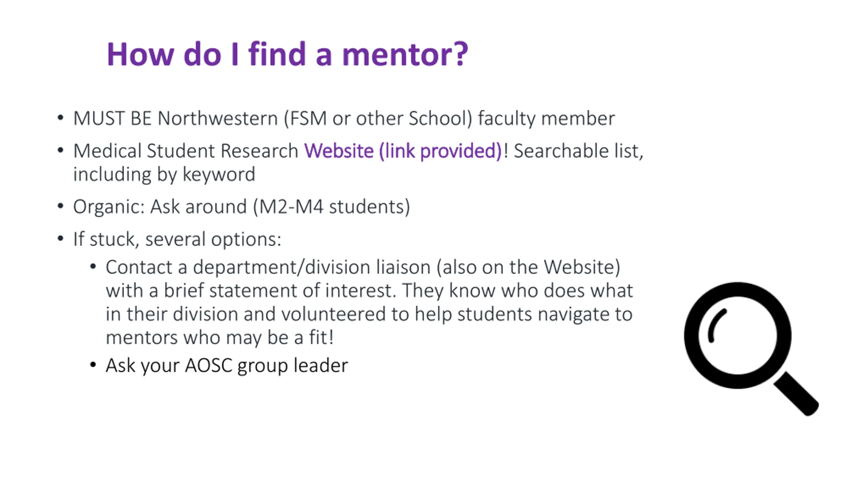This screenshot has height=488, width=868.
Task: Click the Ask your AOSC group leader bullet
Action: (226, 365)
